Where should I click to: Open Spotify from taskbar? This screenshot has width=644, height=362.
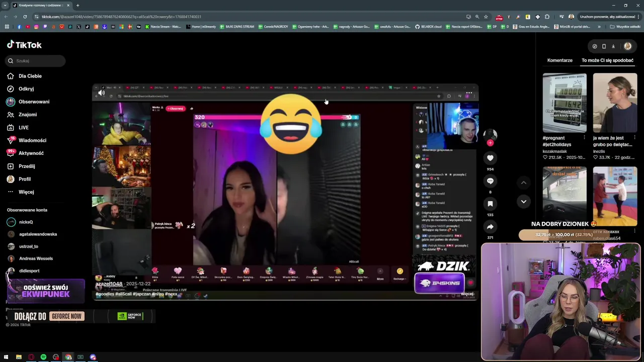[43, 357]
